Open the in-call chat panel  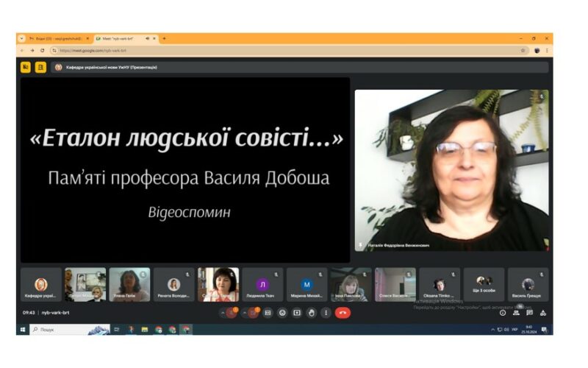529,313
